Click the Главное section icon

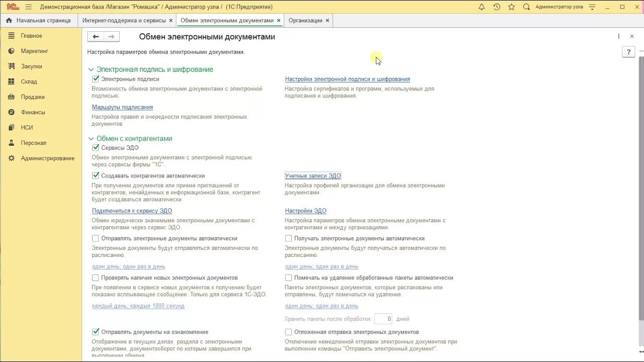coord(11,36)
